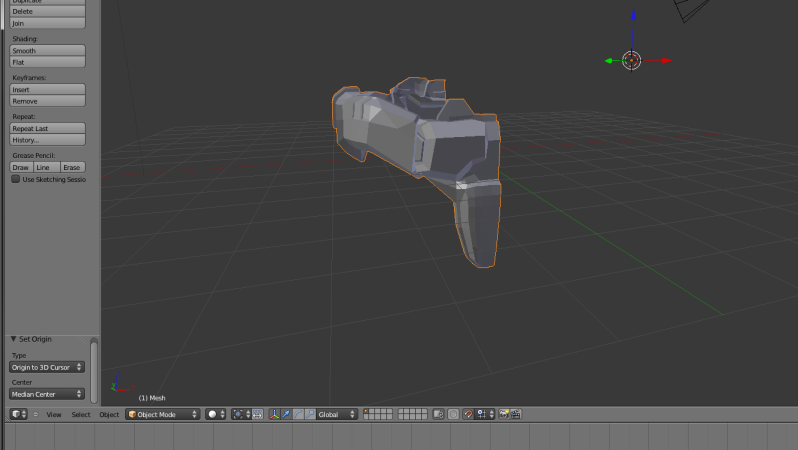This screenshot has width=798, height=450.
Task: Toggle the snap magnet icon
Action: [x=468, y=414]
